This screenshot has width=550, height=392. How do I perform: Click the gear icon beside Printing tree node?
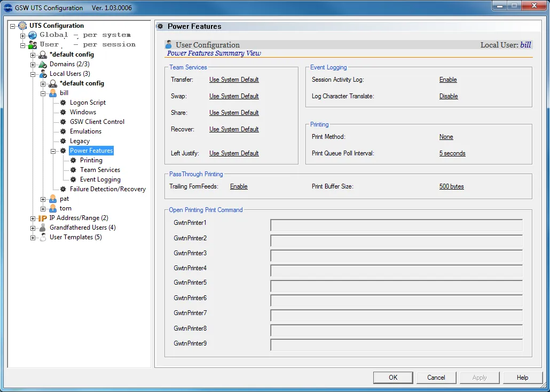pyautogui.click(x=73, y=160)
